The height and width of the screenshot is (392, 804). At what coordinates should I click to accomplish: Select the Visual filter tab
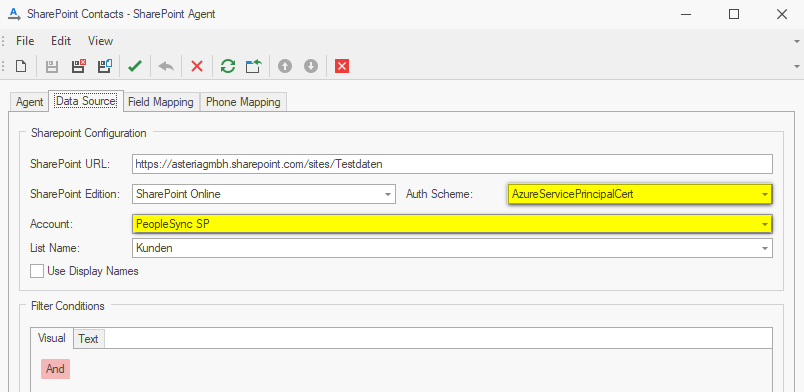(x=52, y=338)
